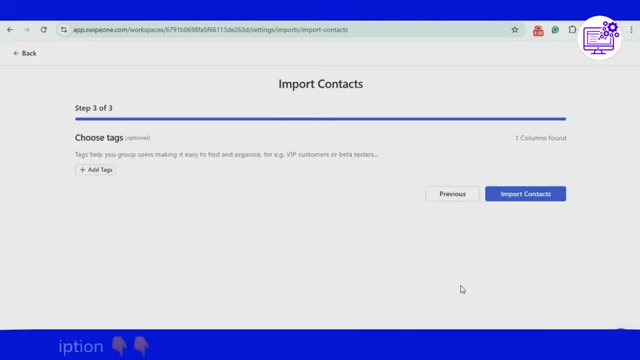Click the monitor-with-gears logo badge

600,38
